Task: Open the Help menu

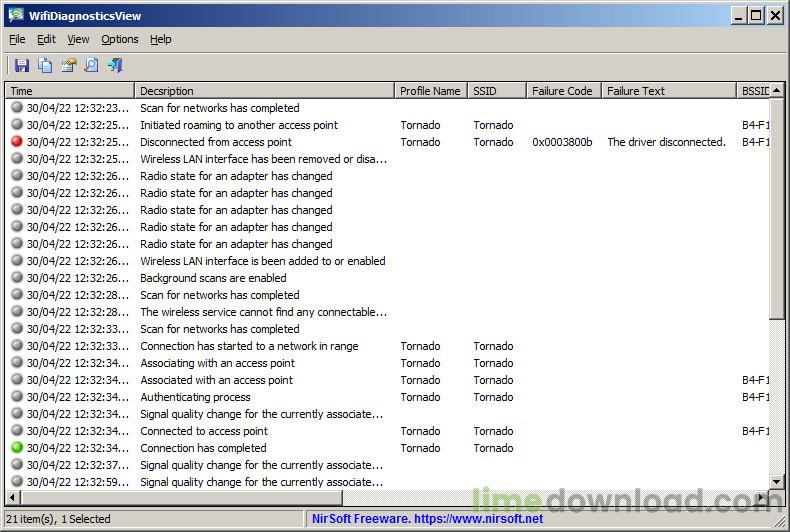Action: 160,39
